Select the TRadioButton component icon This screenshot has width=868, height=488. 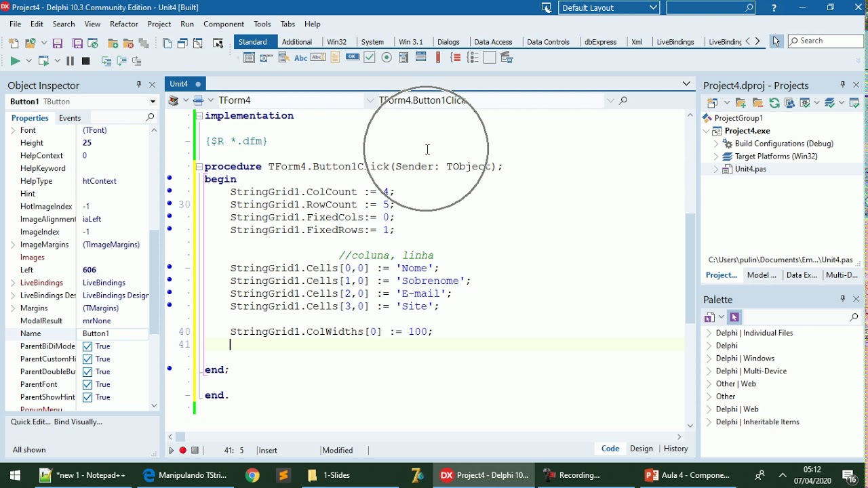pos(387,58)
